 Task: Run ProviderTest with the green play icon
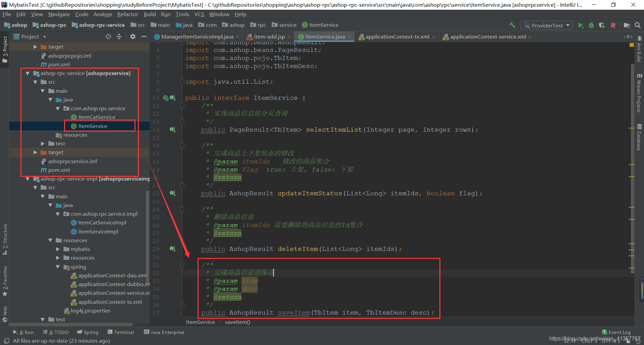pyautogui.click(x=581, y=25)
